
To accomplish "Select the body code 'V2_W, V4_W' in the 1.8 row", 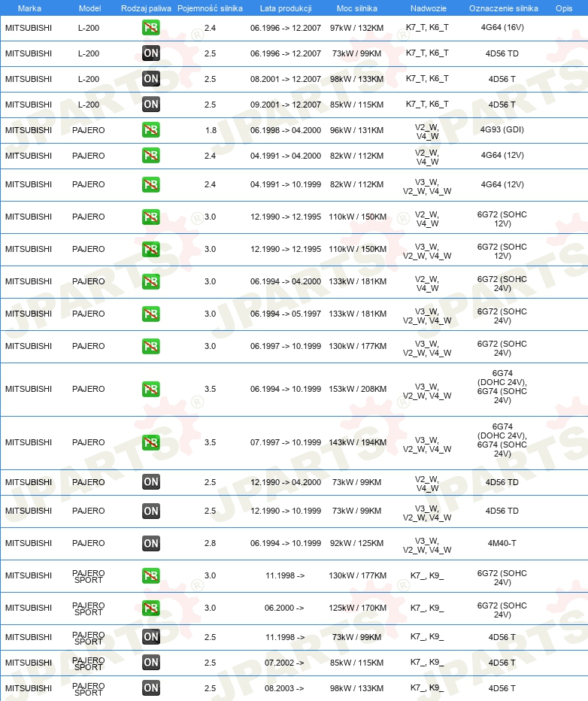I will click(427, 132).
